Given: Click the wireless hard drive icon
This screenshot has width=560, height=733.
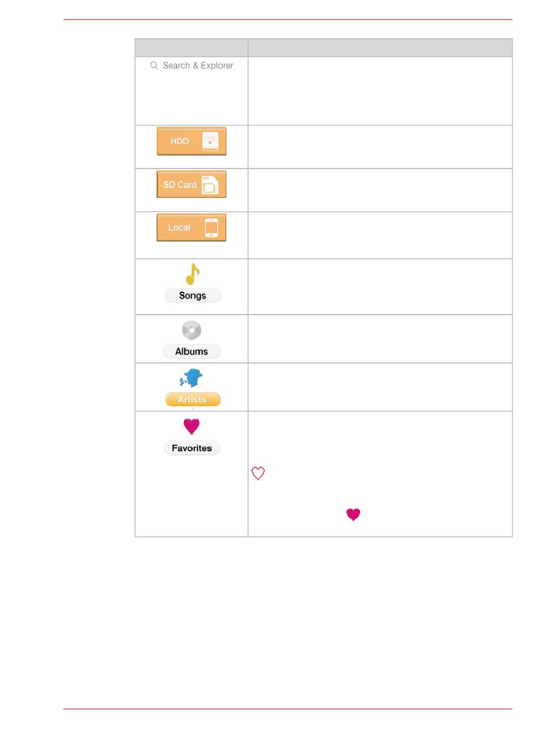Looking at the screenshot, I should pos(211,141).
